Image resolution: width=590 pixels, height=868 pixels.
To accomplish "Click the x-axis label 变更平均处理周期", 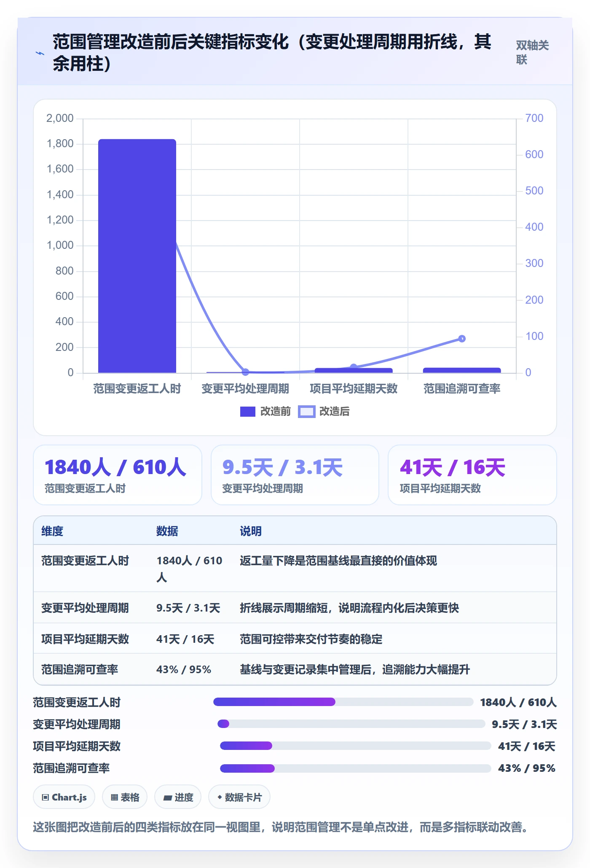I will click(x=245, y=388).
